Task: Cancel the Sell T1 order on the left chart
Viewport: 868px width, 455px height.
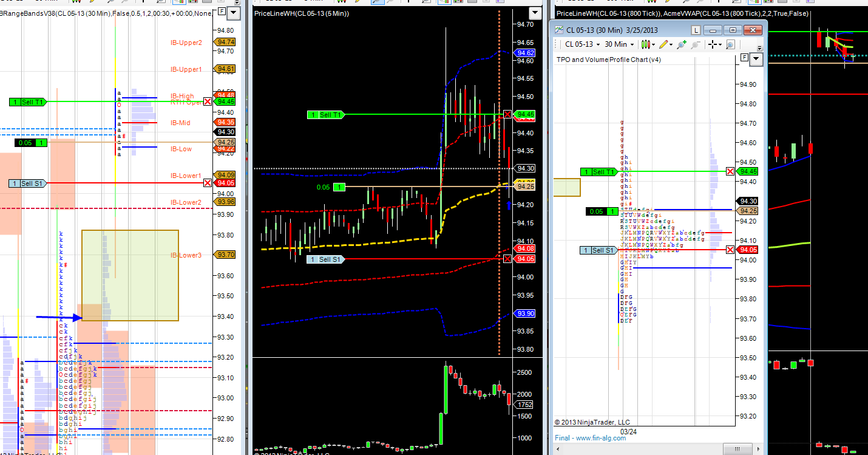Action: click(x=208, y=101)
